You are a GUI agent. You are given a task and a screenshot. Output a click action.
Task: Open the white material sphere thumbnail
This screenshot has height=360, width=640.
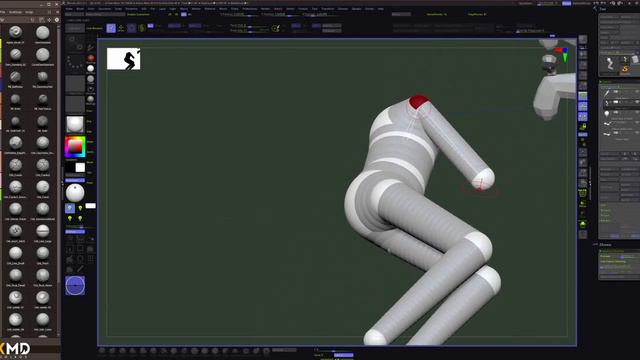[x=75, y=124]
